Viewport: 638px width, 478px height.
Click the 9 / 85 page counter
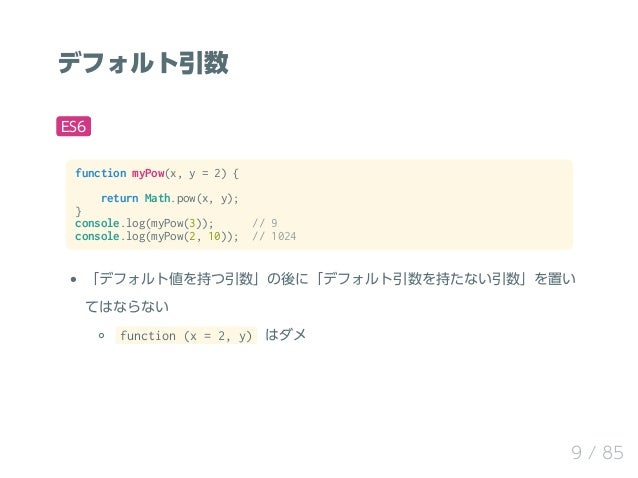pos(597,452)
